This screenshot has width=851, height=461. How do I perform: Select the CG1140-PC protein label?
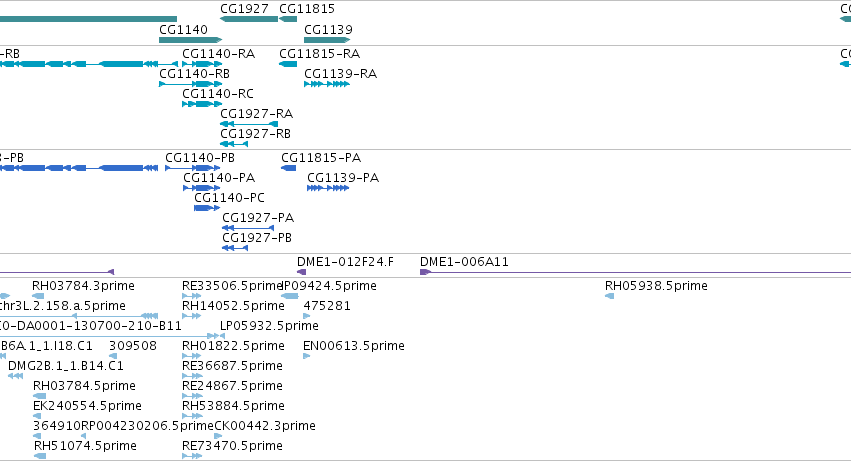point(230,198)
